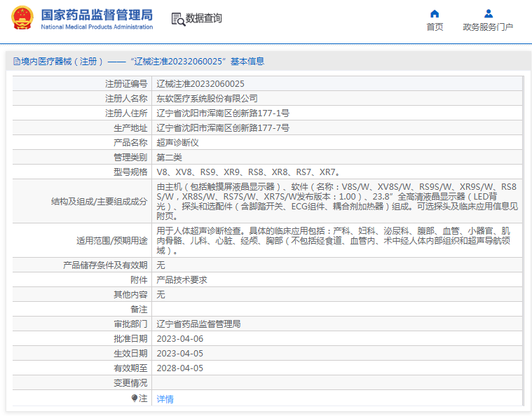This screenshot has height=416, width=532.
Task: Click the 附件 row label
Action: [x=139, y=279]
